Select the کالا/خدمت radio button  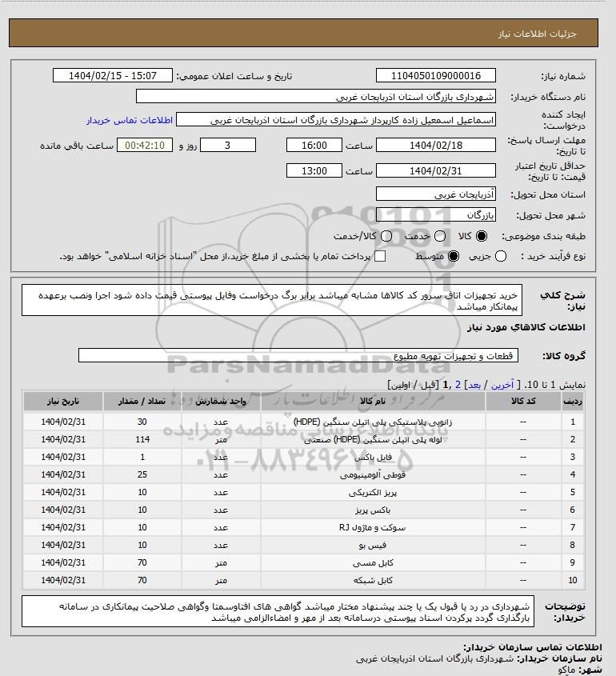click(x=386, y=236)
